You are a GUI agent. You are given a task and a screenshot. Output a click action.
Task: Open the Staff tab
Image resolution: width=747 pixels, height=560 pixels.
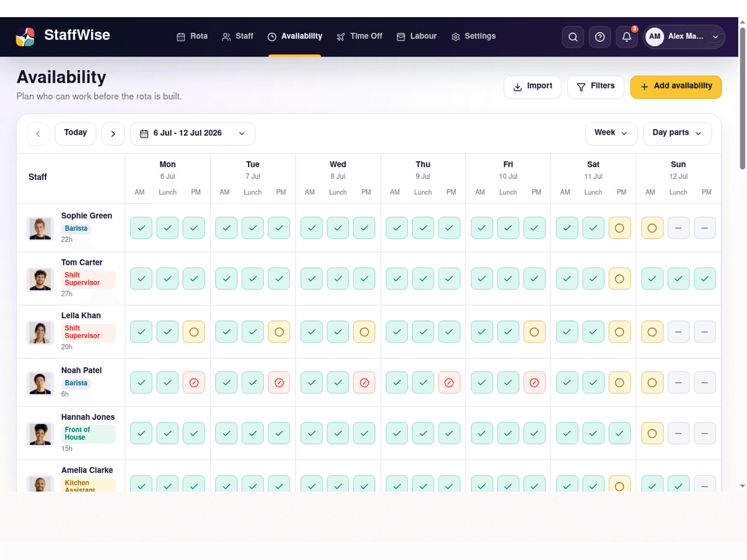[238, 36]
